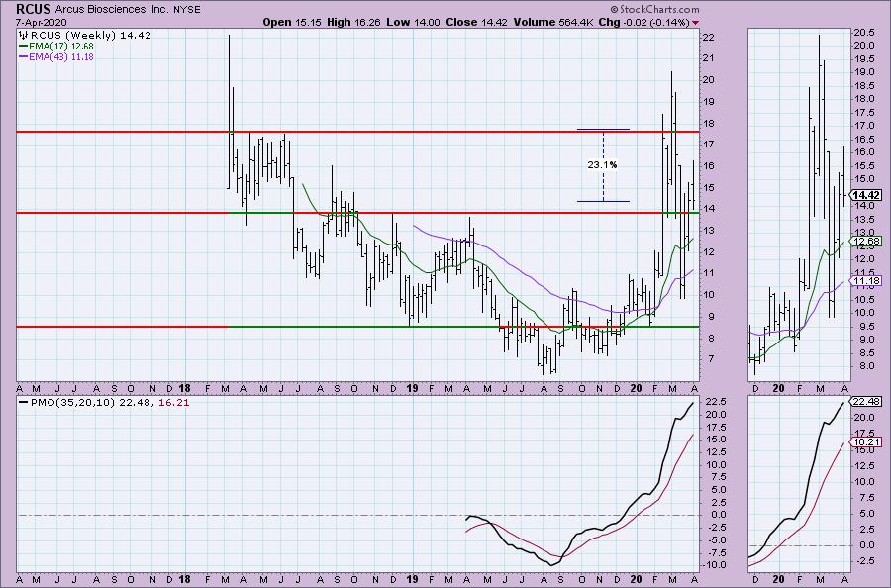Click the 20.5 label on zoom panel axis
Viewport: 891px width, 588px height.
point(863,33)
